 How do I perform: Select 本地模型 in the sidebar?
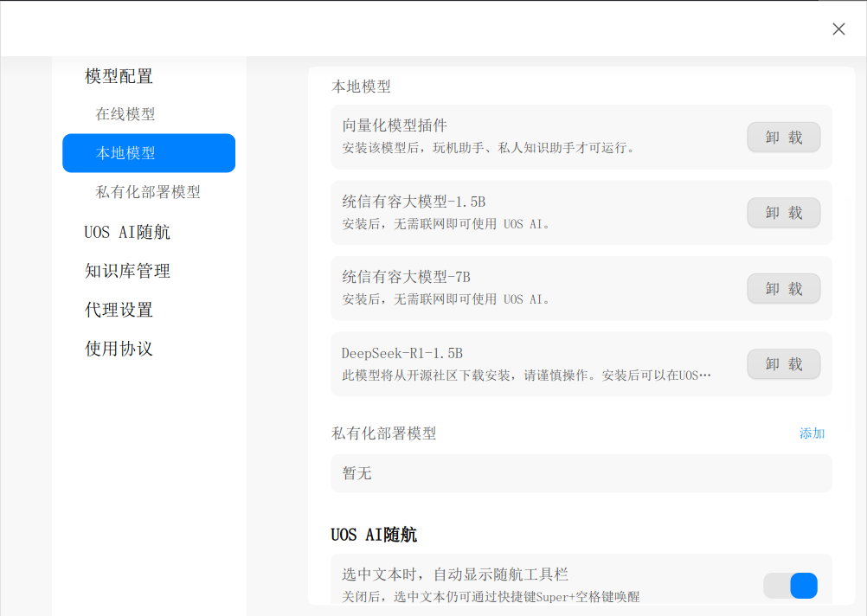(x=149, y=152)
